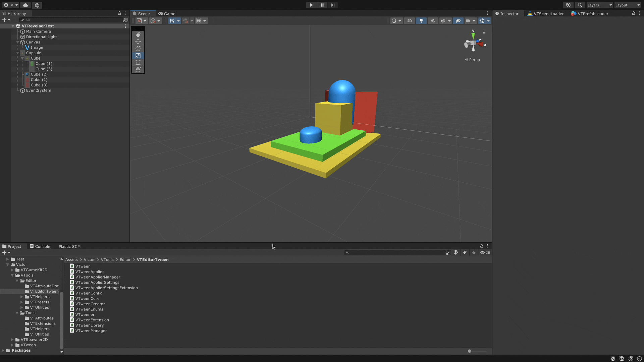This screenshot has height=362, width=644.
Task: Switch to the Game tab
Action: pyautogui.click(x=167, y=14)
